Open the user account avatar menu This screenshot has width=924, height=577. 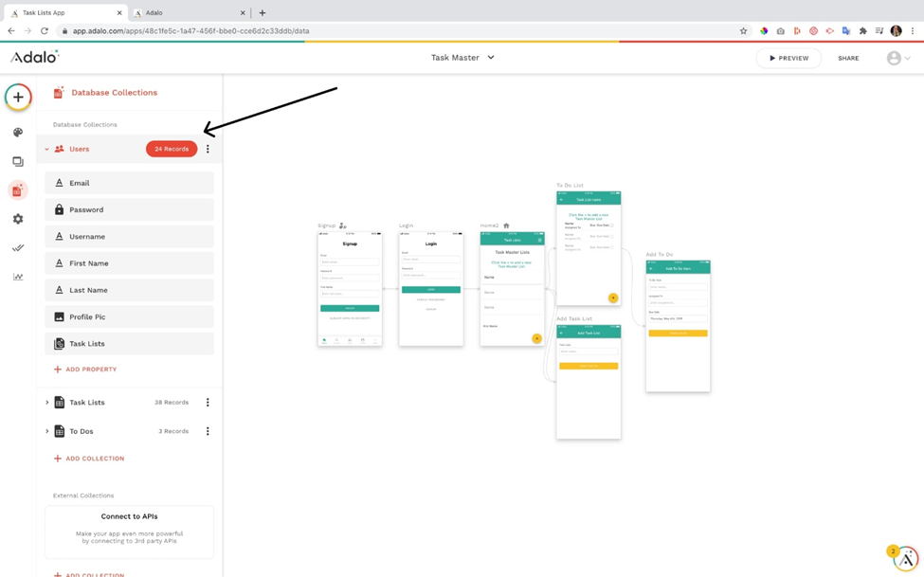(x=898, y=58)
